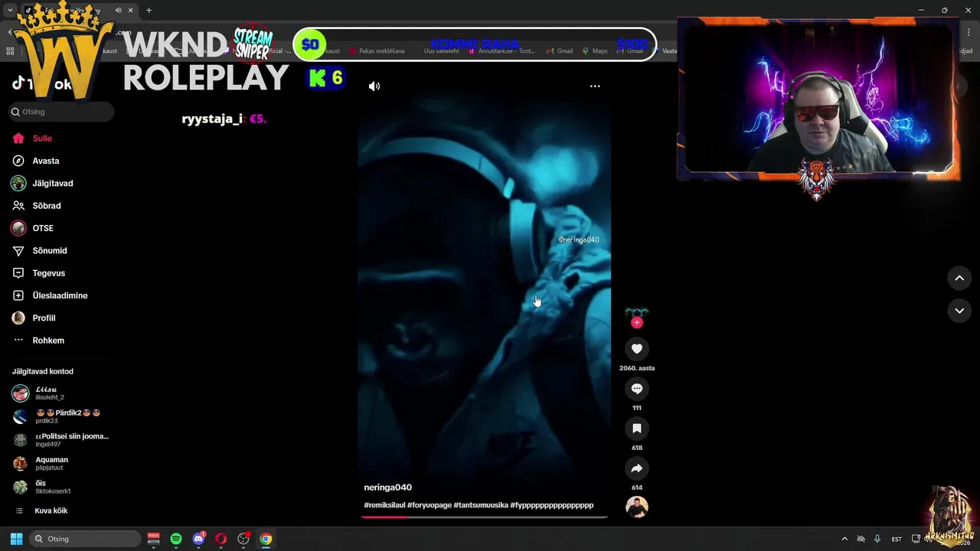Open the Chrome apps grid
Viewport: 980px width, 551px height.
[x=10, y=51]
